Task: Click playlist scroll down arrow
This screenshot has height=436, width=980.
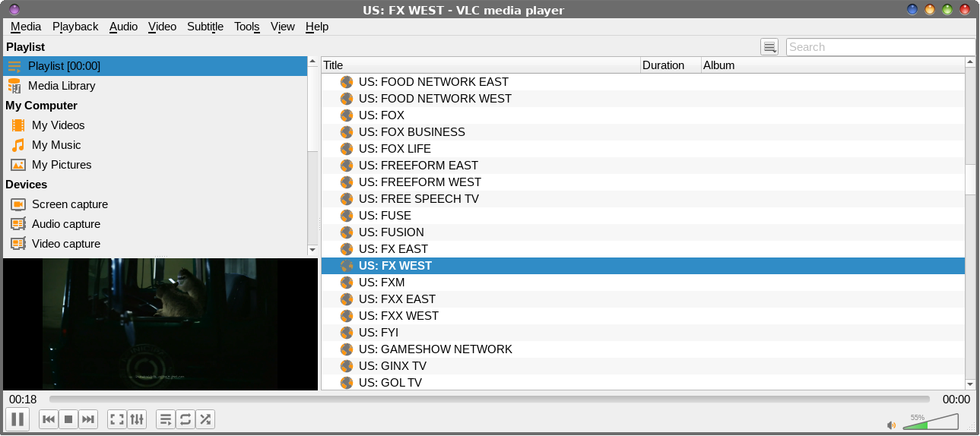Action: [x=970, y=384]
